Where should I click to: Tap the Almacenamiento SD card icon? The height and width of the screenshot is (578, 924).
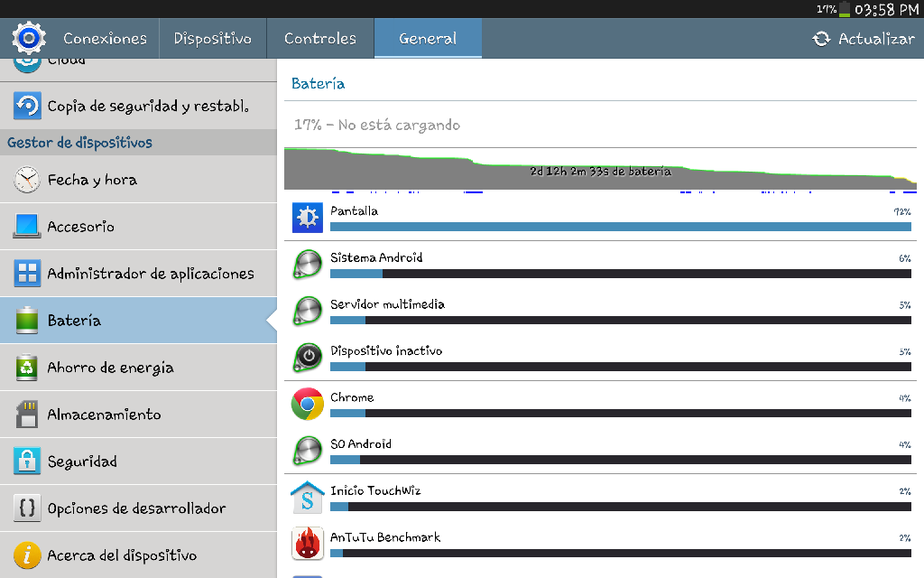pos(27,415)
